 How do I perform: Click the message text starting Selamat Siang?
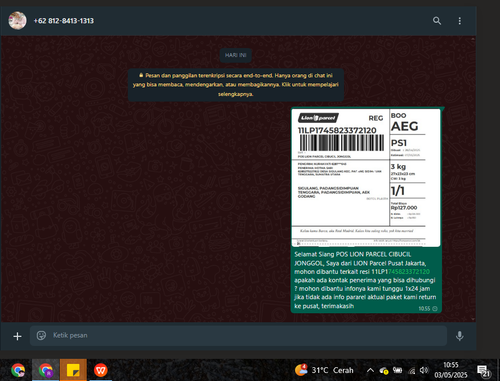(x=365, y=280)
